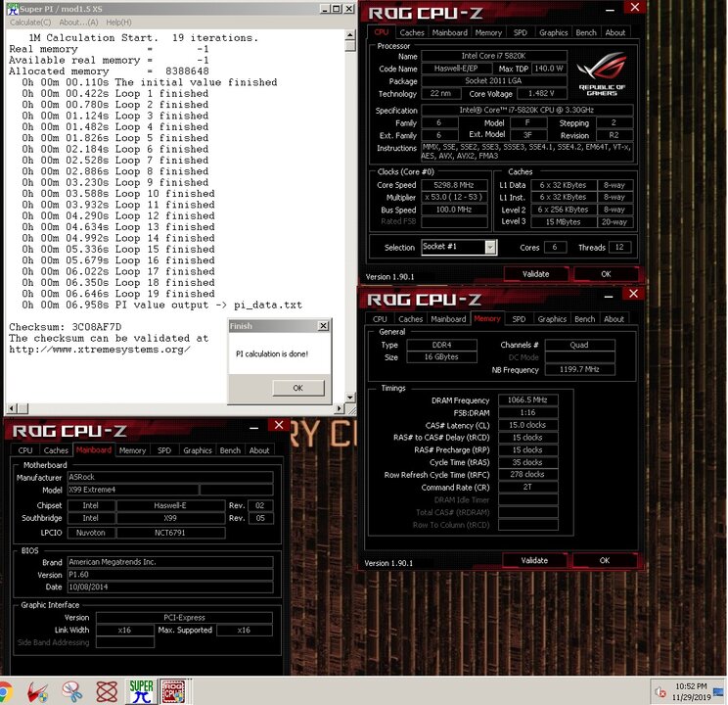Viewport: 728px width, 705px height.
Task: Click the Super PI title bar icon
Action: point(12,9)
